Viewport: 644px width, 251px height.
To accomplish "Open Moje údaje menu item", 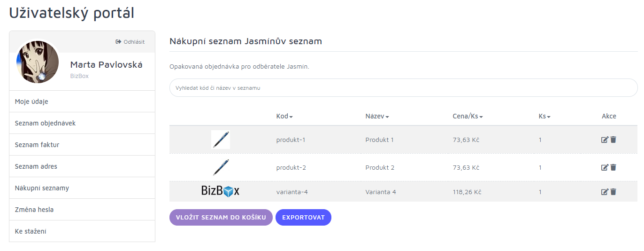I will [x=82, y=102].
